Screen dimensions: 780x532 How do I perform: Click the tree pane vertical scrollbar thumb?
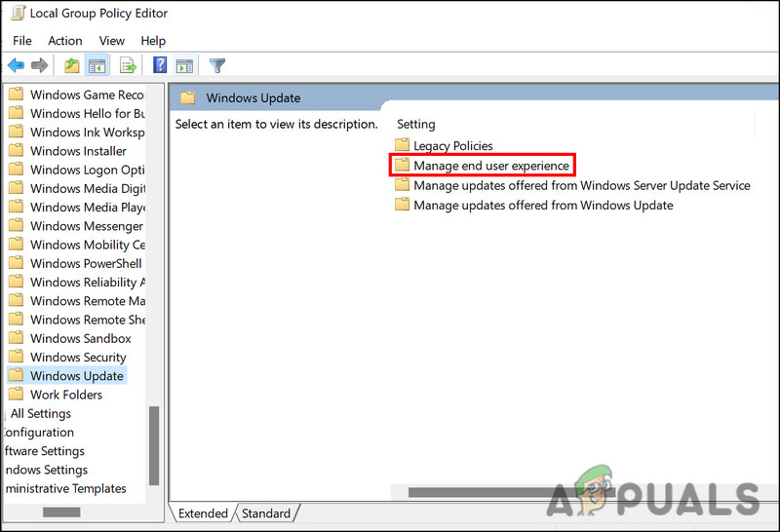pos(154,445)
